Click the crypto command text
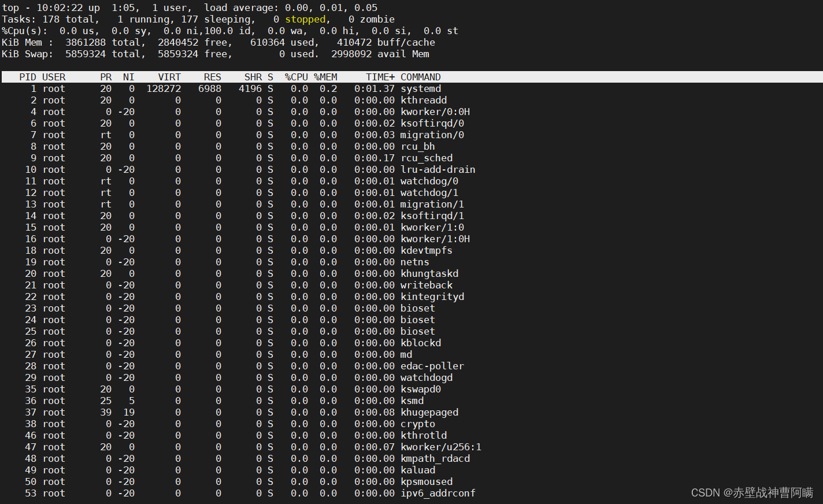823x504 pixels. click(418, 424)
